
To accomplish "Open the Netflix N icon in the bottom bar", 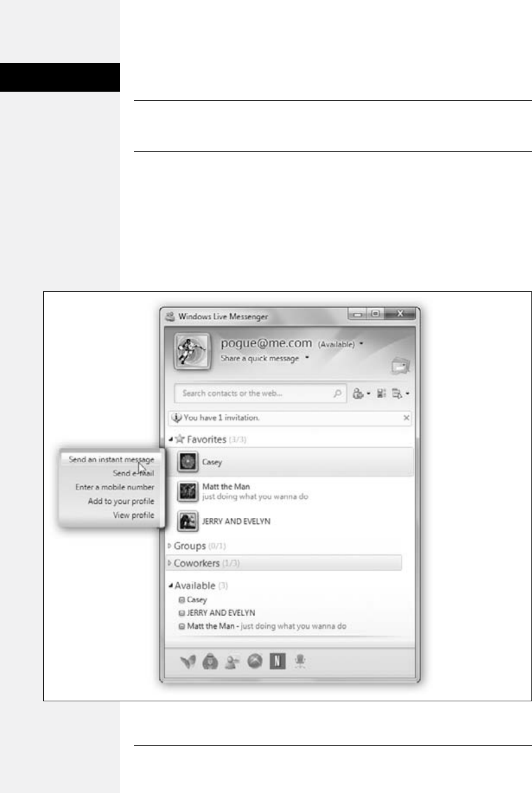I will pyautogui.click(x=277, y=662).
